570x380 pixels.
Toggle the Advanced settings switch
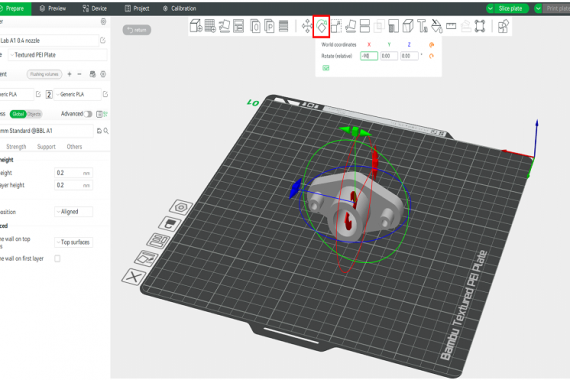[x=88, y=114]
